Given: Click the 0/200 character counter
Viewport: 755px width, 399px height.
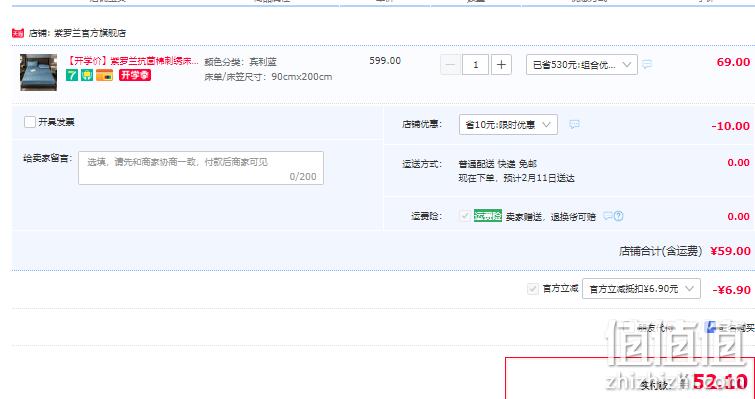Looking at the screenshot, I should click(x=303, y=177).
